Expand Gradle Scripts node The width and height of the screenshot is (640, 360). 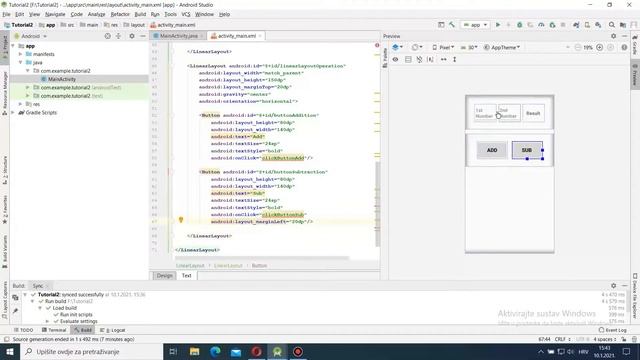13,112
